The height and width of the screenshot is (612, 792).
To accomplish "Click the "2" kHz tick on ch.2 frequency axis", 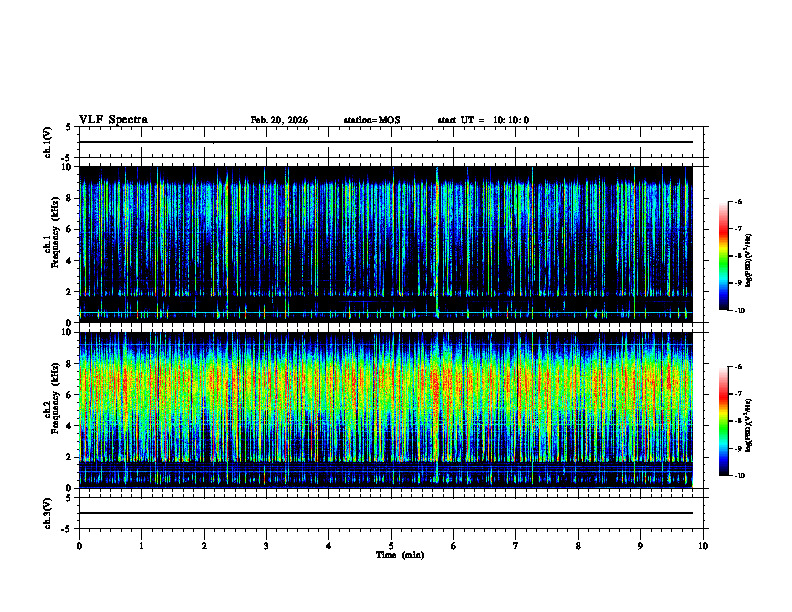I will [69, 457].
